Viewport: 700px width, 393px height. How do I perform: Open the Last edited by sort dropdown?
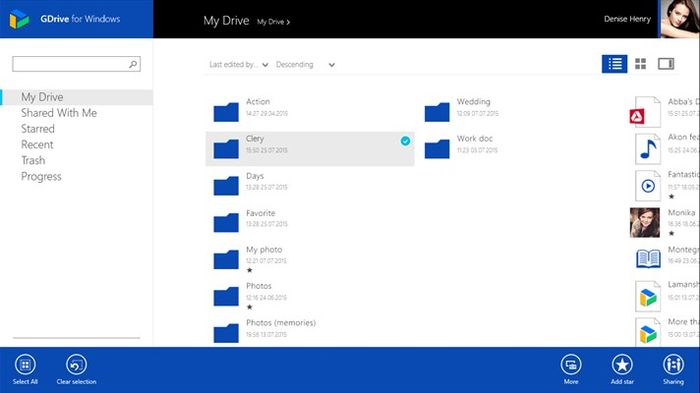pyautogui.click(x=238, y=65)
